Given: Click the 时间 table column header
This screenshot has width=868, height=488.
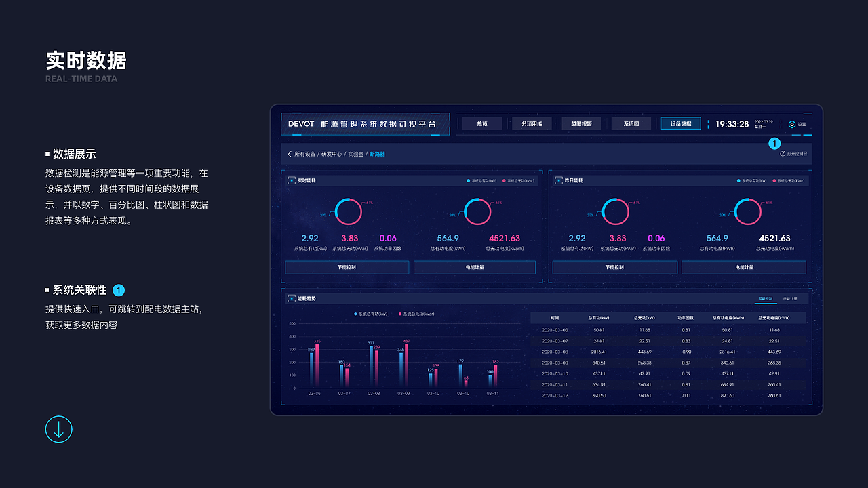Looking at the screenshot, I should click(x=555, y=317).
